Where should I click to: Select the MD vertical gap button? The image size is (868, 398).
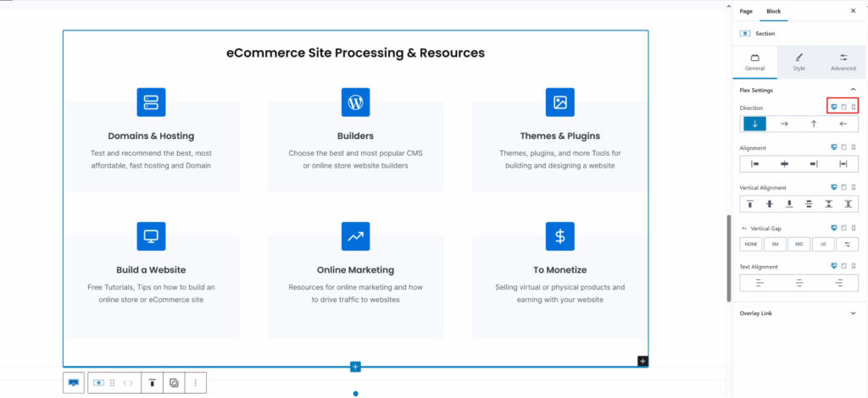798,244
